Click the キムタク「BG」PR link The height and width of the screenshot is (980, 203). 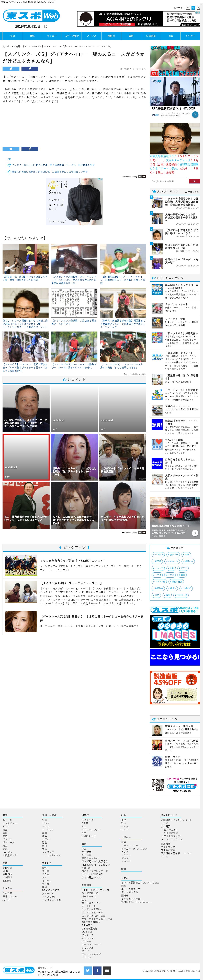point(53,165)
